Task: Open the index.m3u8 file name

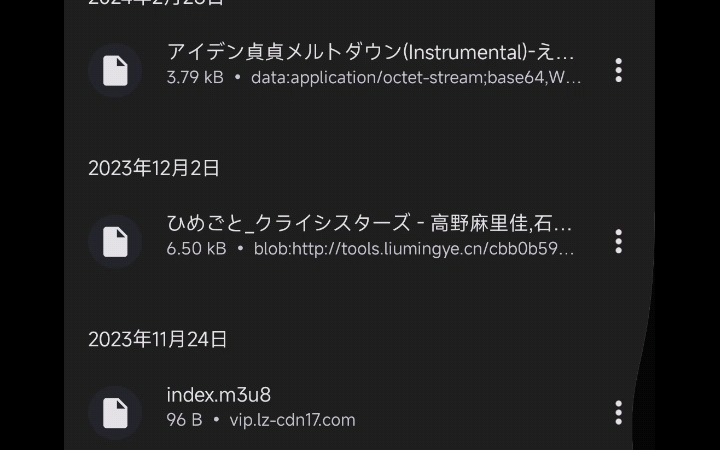Action: coord(219,395)
